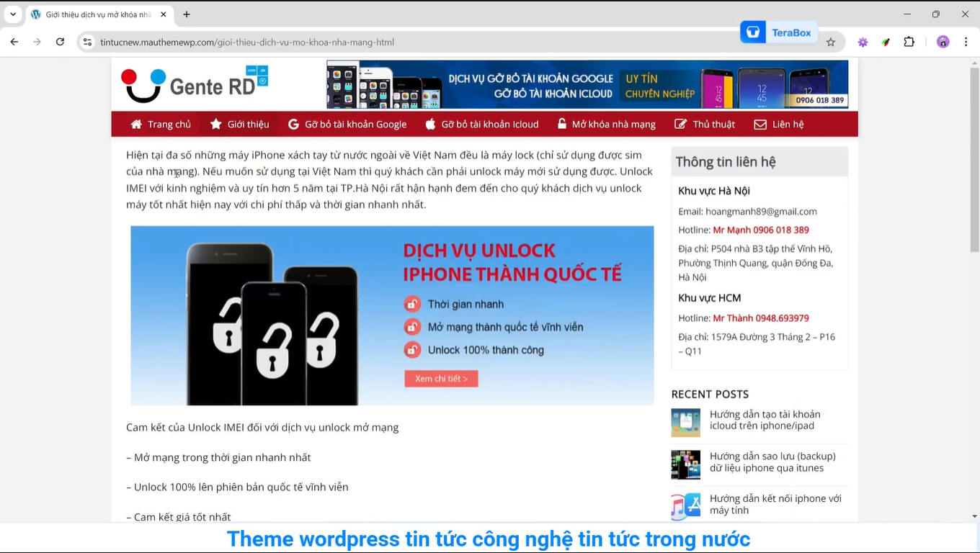Image resolution: width=980 pixels, height=553 pixels.
Task: Click the envelope icon beside Liên hệ
Action: (x=760, y=124)
